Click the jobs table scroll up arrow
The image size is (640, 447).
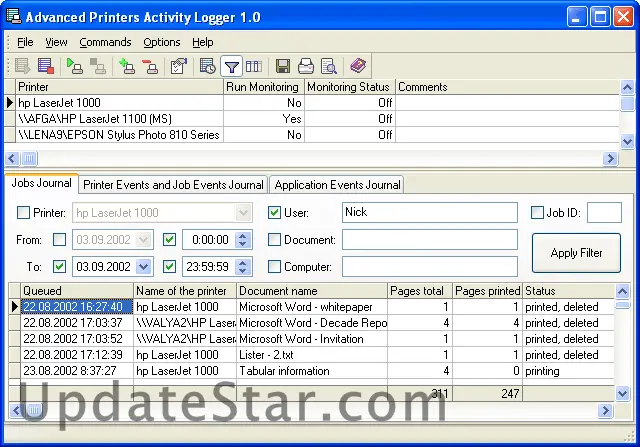(x=622, y=291)
